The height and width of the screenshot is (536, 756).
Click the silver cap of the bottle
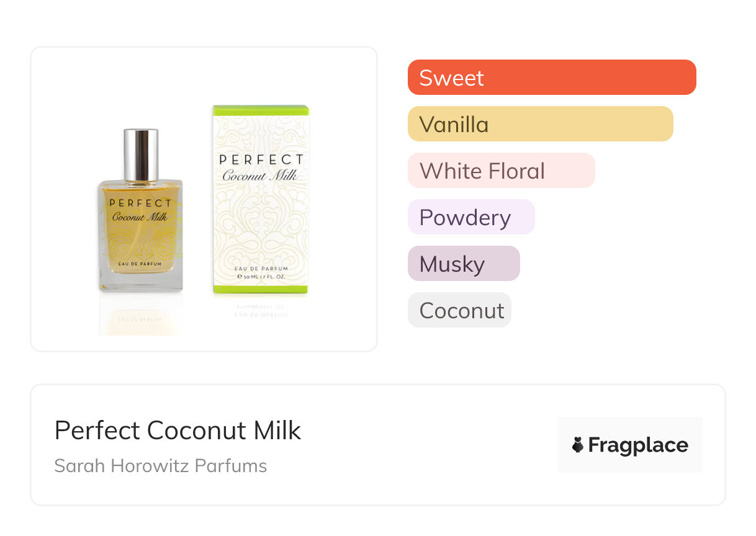coord(140,155)
